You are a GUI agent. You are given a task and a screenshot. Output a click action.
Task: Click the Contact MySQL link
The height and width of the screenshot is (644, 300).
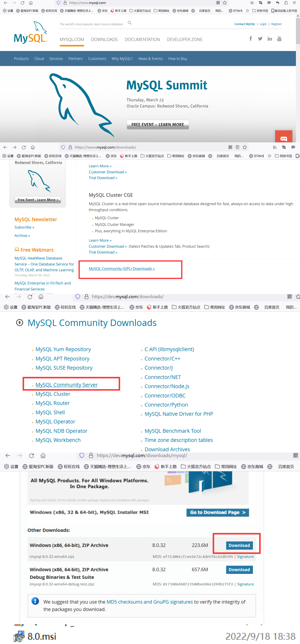[245, 24]
